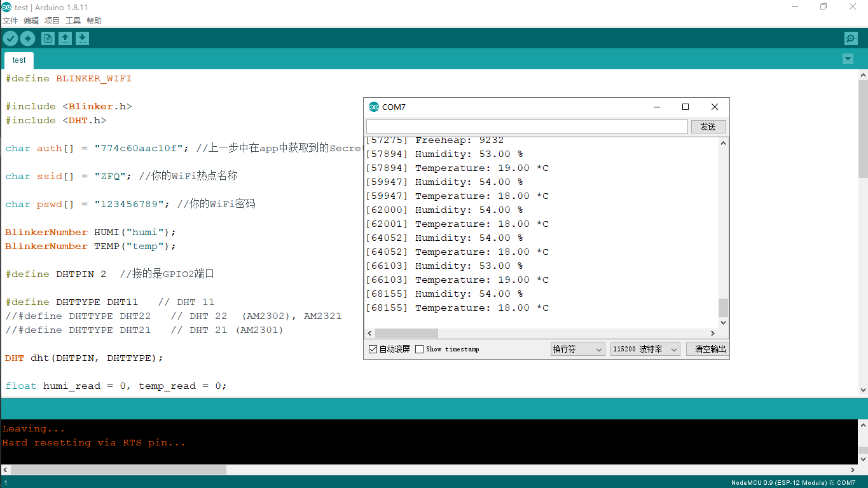This screenshot has height=488, width=868.
Task: Toggle the 自动滚屏 autoscroll checkbox
Action: (373, 349)
